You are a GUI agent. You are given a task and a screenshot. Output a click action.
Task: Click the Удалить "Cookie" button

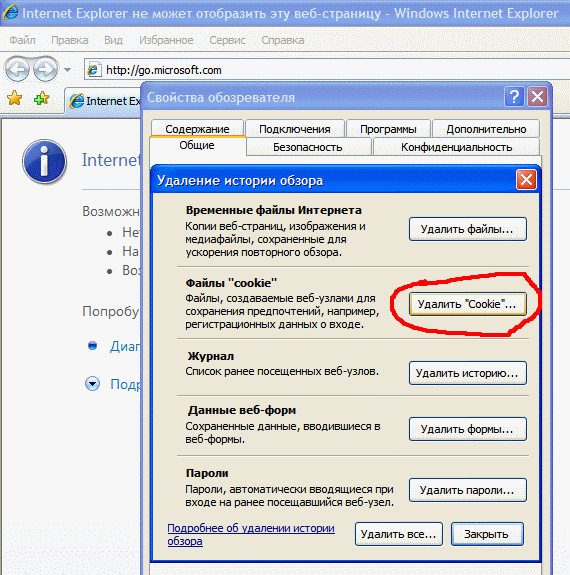[468, 304]
